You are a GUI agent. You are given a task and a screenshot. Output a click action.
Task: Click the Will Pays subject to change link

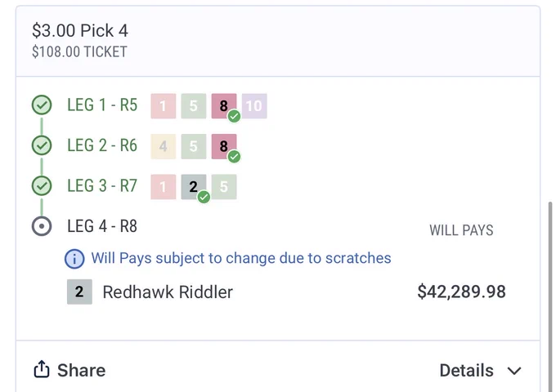[x=241, y=258]
